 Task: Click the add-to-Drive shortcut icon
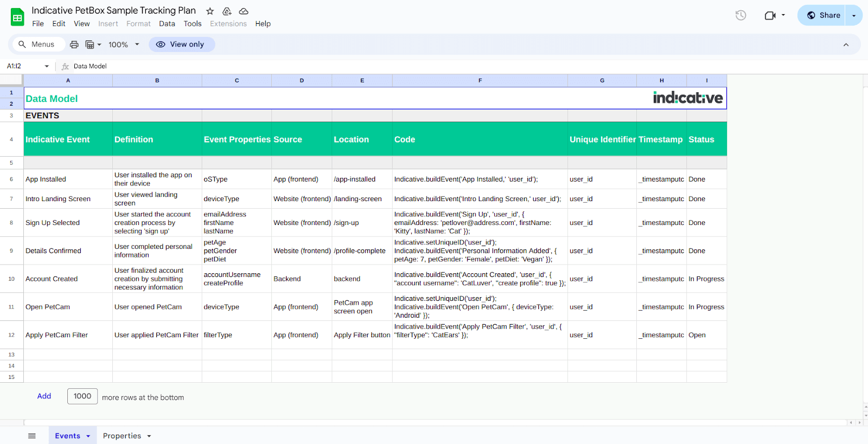(x=227, y=11)
